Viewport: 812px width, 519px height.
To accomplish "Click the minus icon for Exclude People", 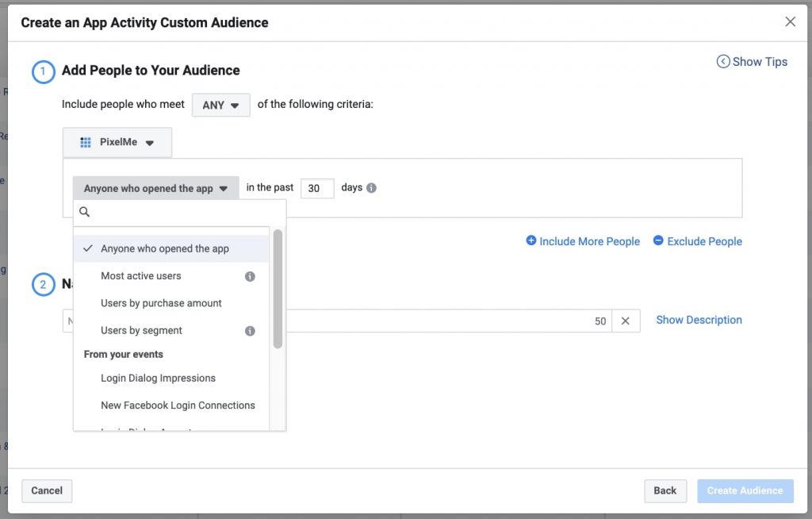I will click(x=658, y=240).
